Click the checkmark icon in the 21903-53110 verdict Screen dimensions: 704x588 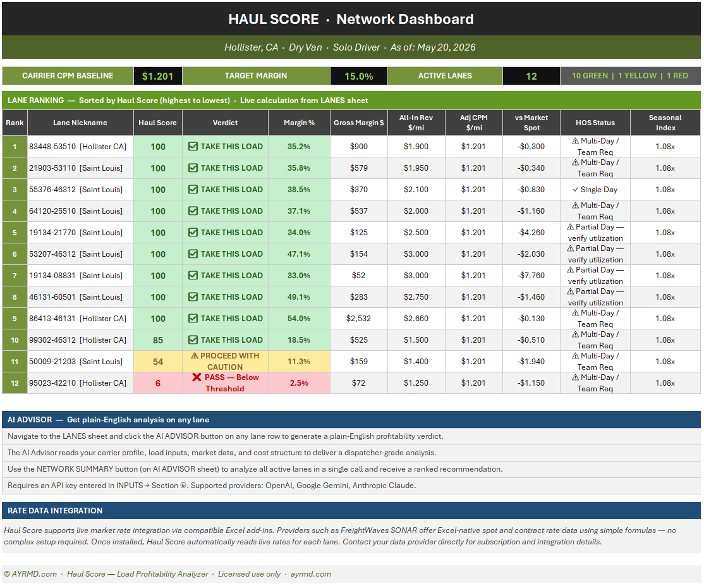(x=193, y=168)
